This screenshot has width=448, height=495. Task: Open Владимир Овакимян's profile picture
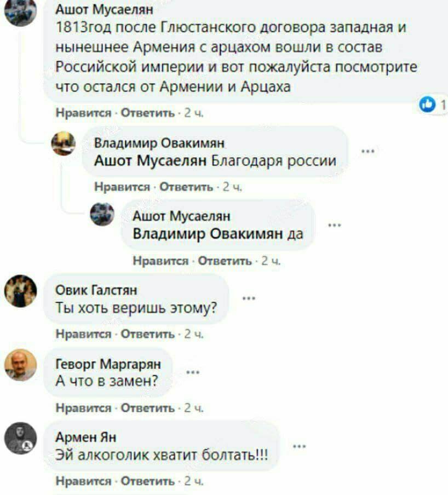[x=64, y=143]
